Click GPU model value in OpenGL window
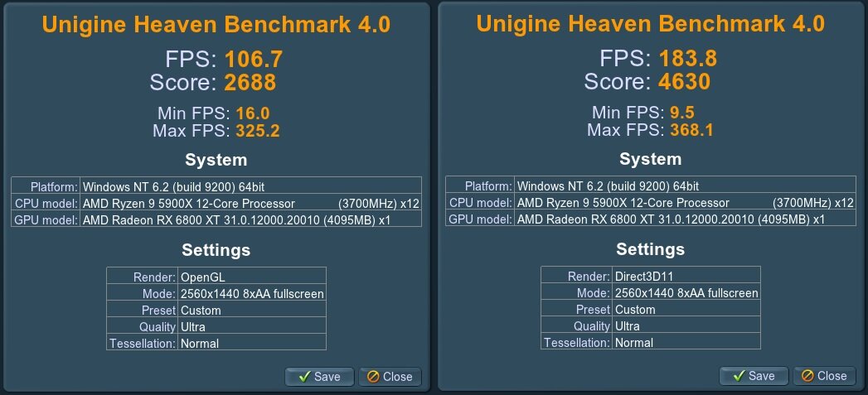The height and width of the screenshot is (395, 868). (250, 219)
